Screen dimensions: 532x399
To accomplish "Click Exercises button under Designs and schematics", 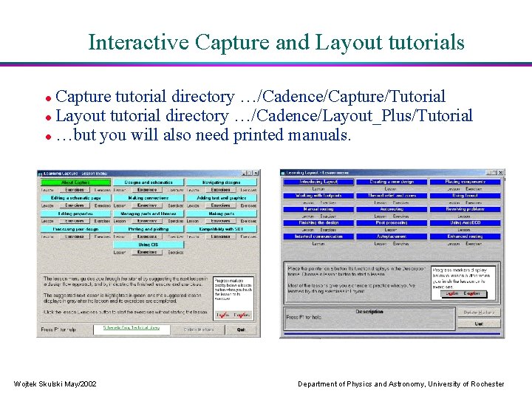I will point(147,190).
